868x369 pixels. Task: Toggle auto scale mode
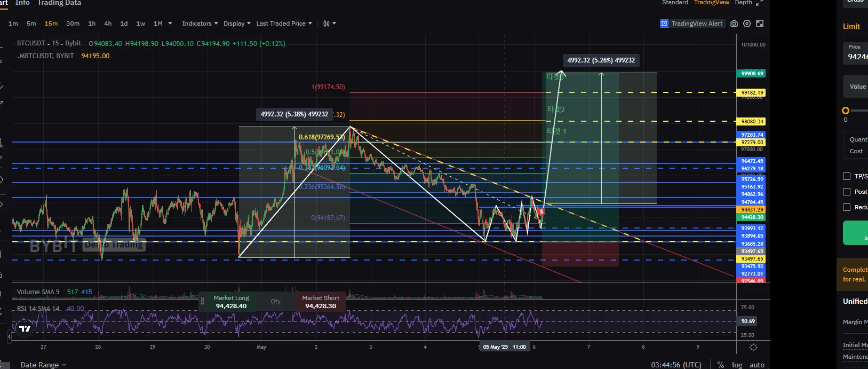(757, 365)
